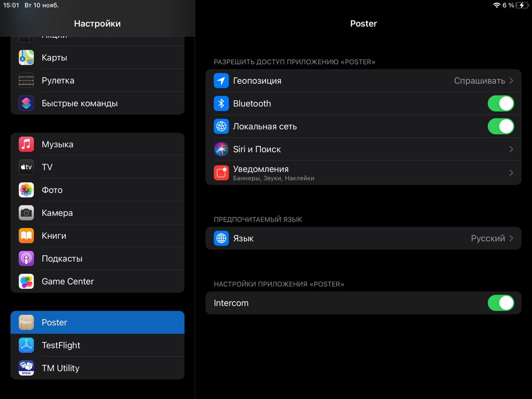Tap the Shortcuts (Быстрые команды) icon
The width and height of the screenshot is (532, 399).
[26, 103]
